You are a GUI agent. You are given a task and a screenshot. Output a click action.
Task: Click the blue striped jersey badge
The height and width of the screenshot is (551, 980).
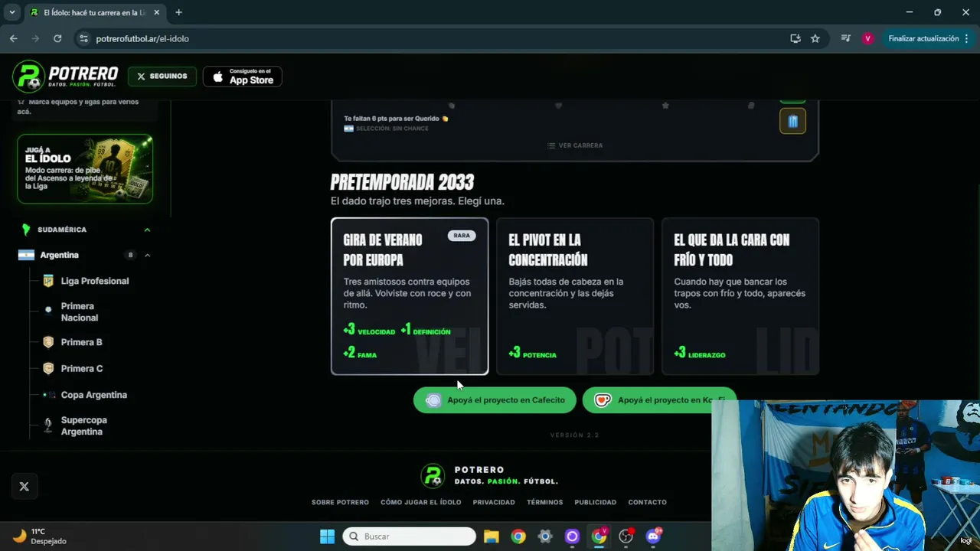792,121
